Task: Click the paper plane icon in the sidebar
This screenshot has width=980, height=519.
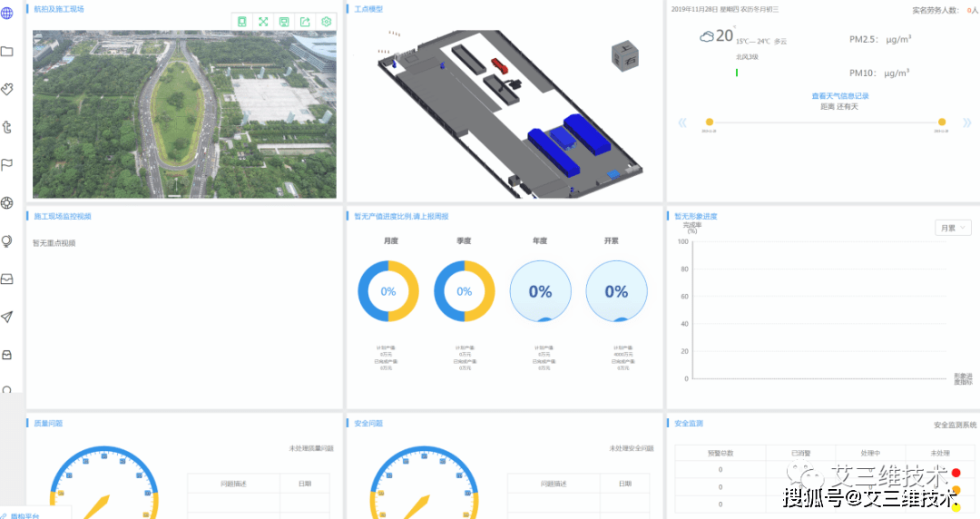Action: coord(7,317)
